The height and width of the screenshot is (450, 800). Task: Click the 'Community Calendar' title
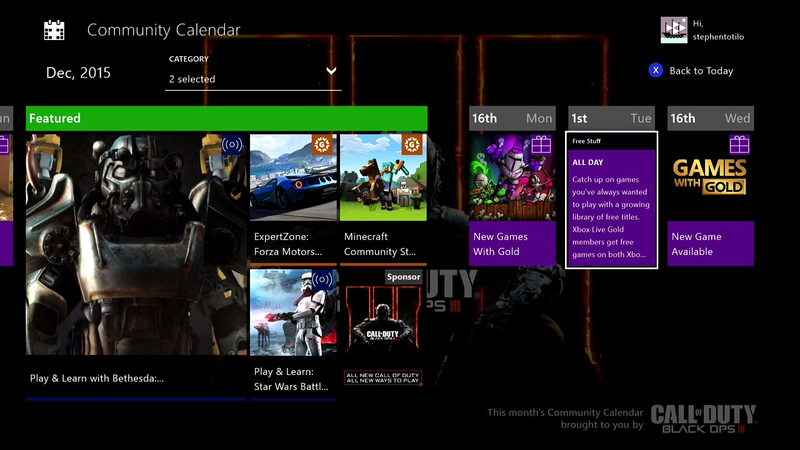163,30
